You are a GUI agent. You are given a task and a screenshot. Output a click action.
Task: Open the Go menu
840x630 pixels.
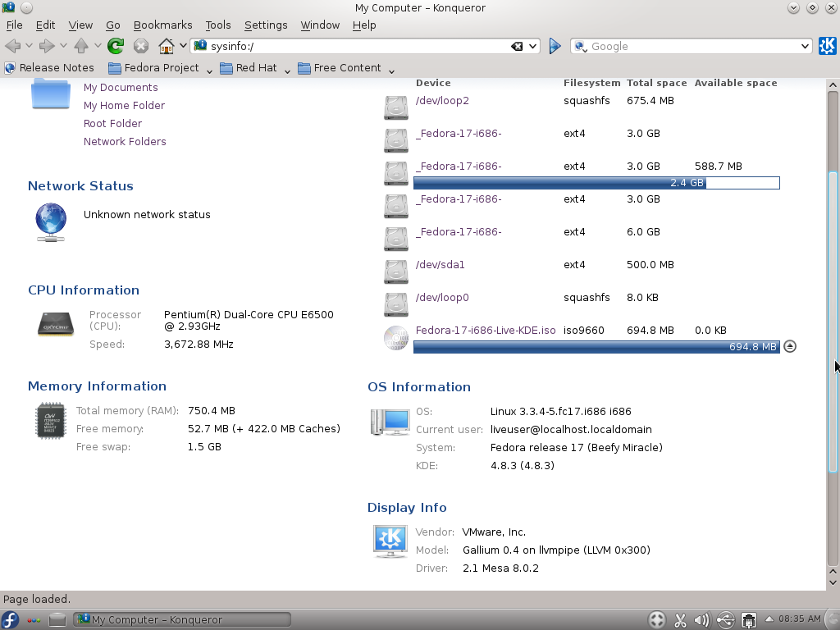(x=112, y=25)
